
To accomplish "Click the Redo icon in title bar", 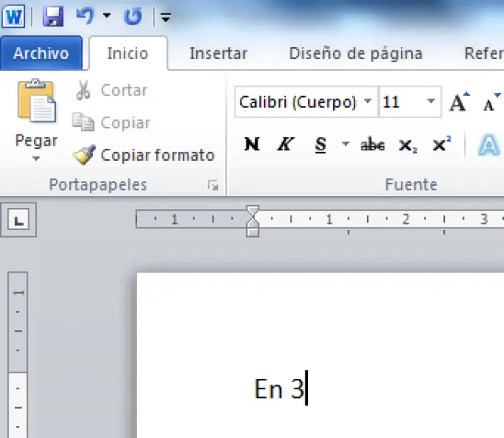I will point(133,15).
